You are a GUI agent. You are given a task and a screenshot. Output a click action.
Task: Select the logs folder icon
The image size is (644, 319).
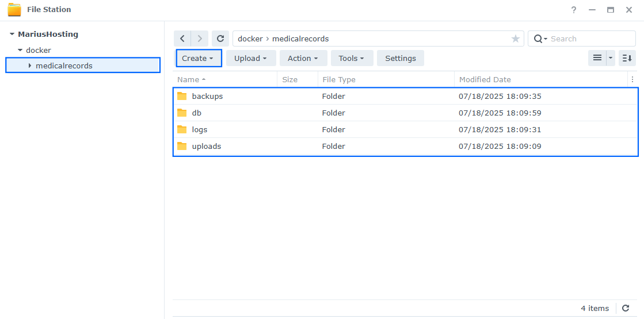pos(182,129)
